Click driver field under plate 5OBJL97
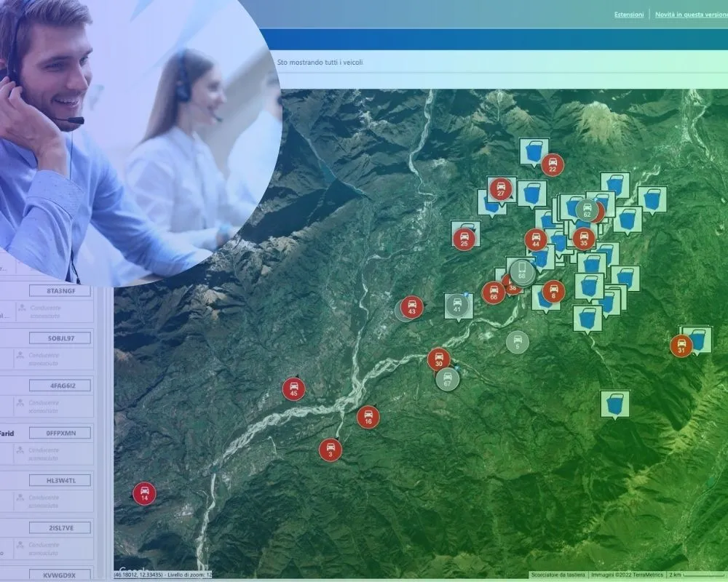The height and width of the screenshot is (582, 728). [x=45, y=359]
